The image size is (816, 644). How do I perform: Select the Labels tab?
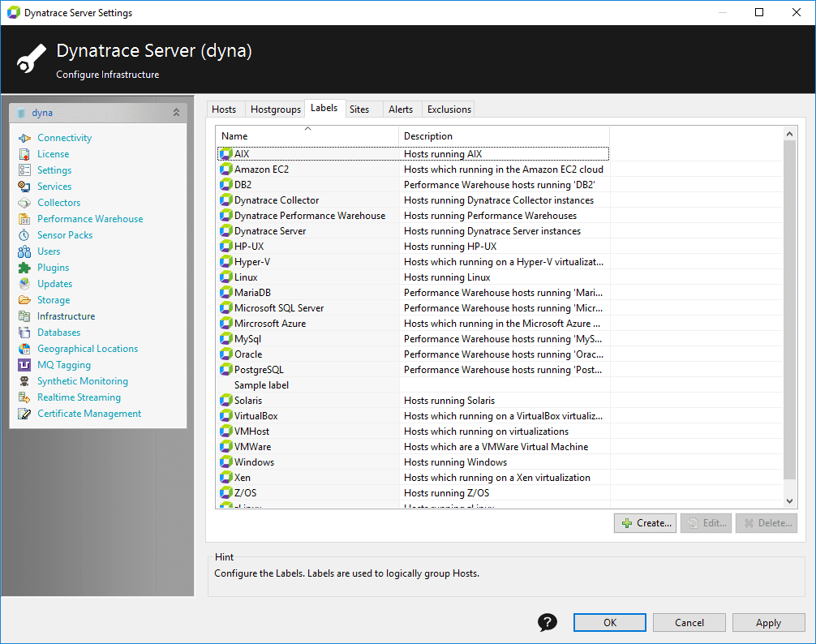324,108
